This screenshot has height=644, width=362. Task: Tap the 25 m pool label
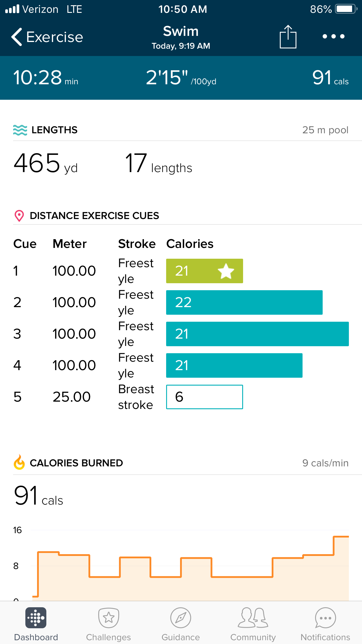325,130
